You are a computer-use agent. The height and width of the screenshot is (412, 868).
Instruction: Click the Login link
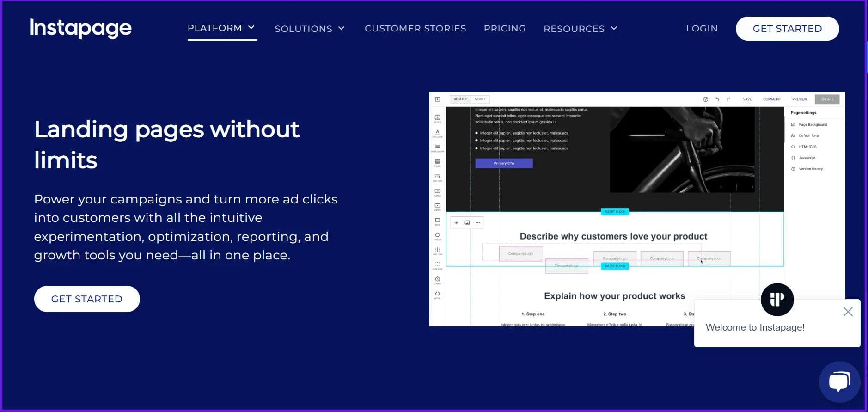pyautogui.click(x=702, y=29)
